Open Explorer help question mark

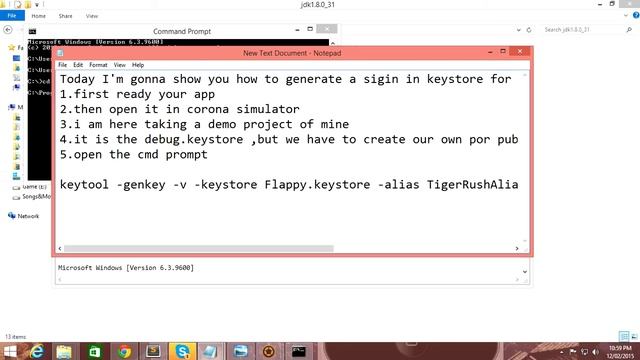636,16
